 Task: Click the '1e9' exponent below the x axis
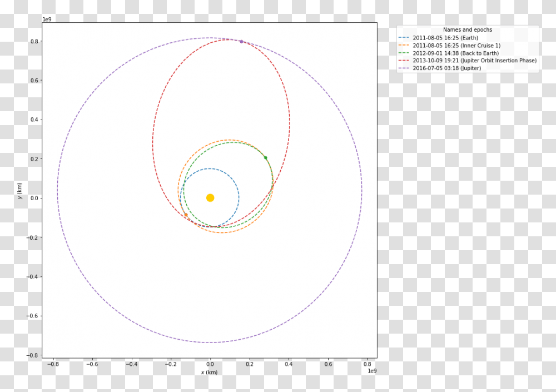pos(372,371)
